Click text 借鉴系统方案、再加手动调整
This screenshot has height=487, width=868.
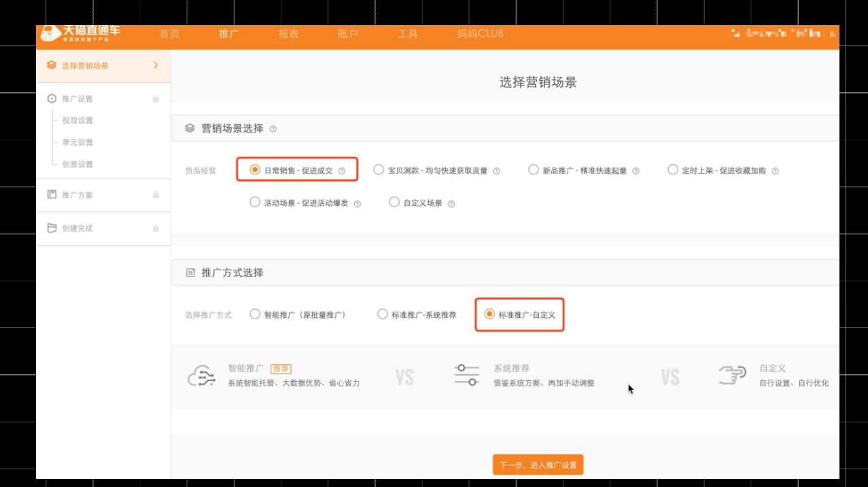tap(544, 383)
